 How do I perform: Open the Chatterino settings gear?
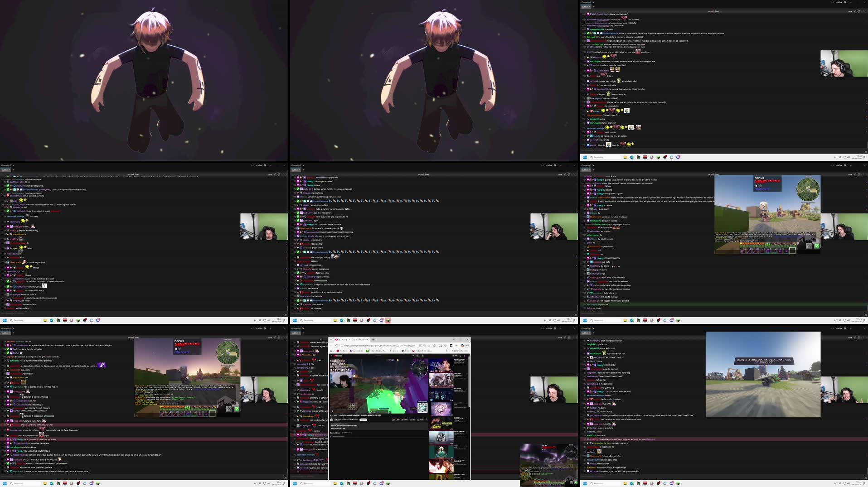point(845,2)
